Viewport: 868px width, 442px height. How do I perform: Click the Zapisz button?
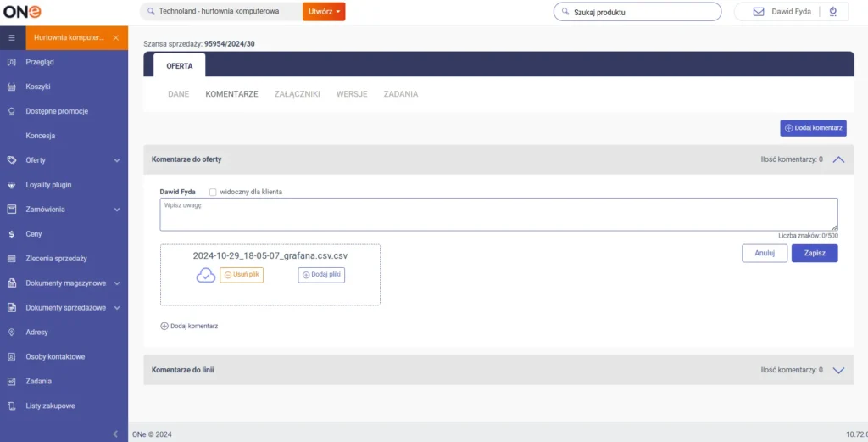click(x=815, y=253)
